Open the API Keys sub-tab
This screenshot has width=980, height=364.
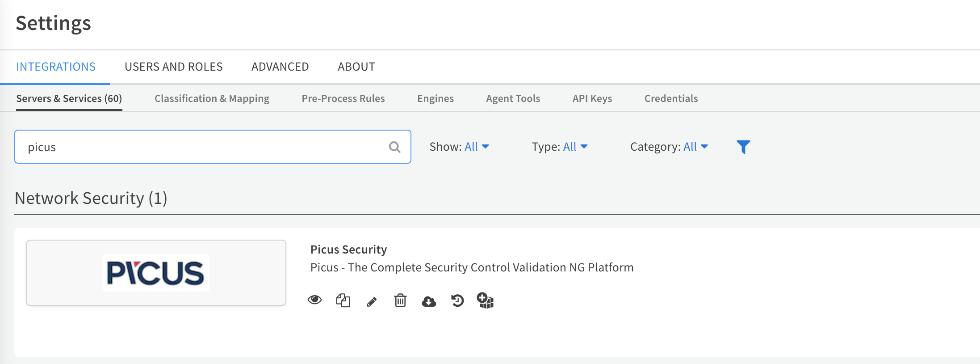(592, 98)
